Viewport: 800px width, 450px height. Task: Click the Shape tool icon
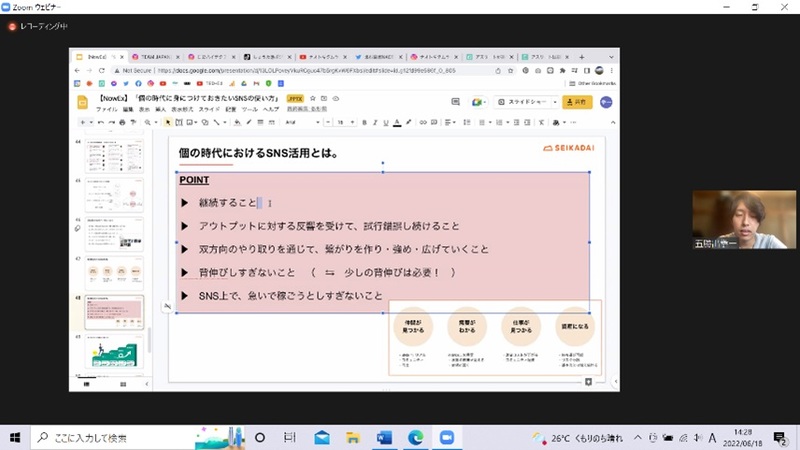click(205, 122)
